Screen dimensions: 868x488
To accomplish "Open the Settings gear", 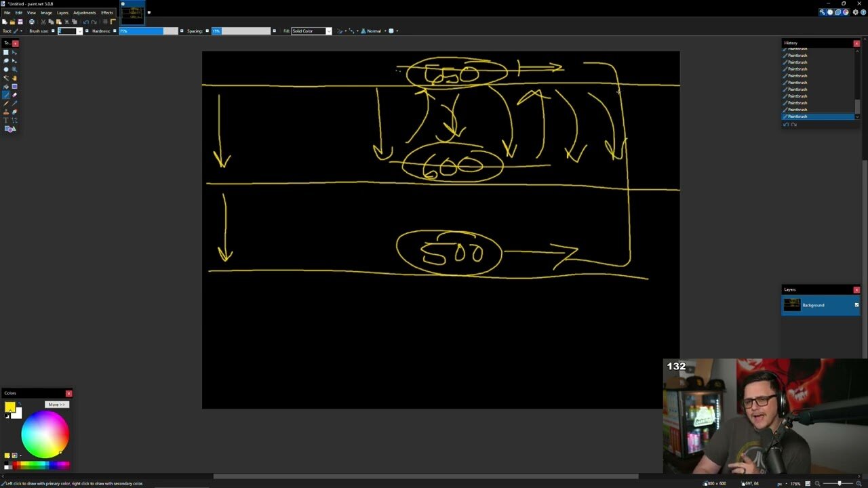I will pos(856,12).
